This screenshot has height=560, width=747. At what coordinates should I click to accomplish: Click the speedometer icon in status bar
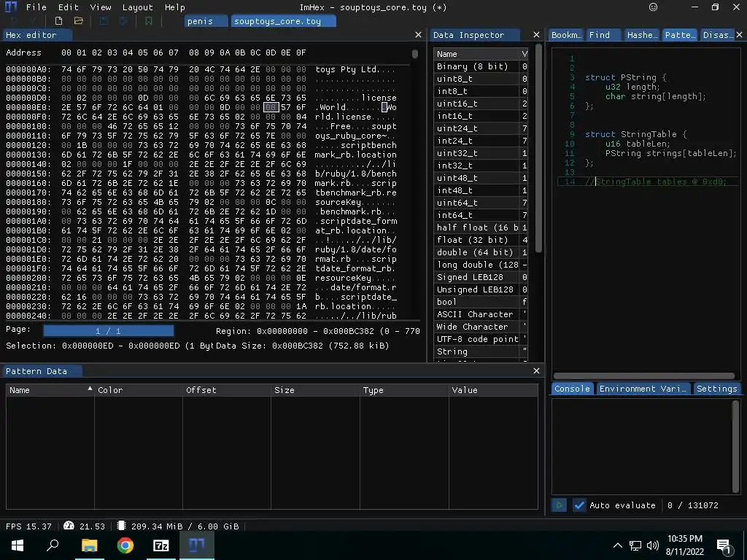(x=69, y=526)
